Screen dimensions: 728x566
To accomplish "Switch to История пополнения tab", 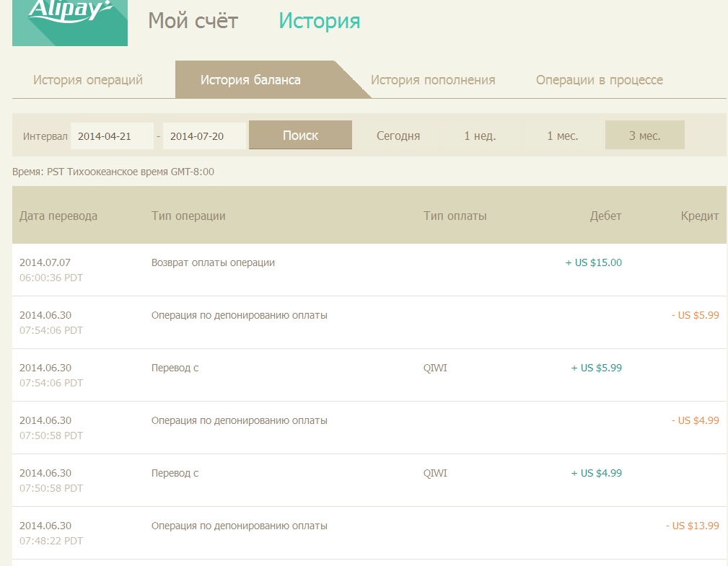I will pos(433,80).
